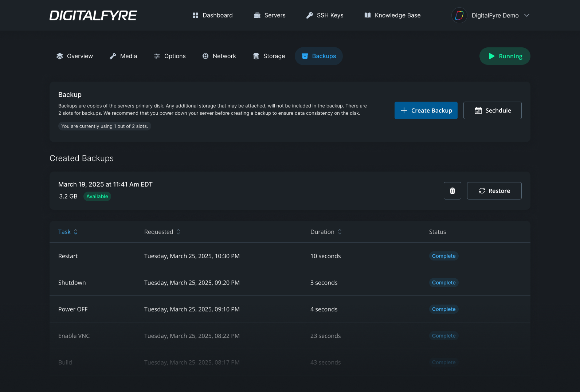The height and width of the screenshot is (392, 580).
Task: Switch to the Media tab
Action: coord(124,56)
